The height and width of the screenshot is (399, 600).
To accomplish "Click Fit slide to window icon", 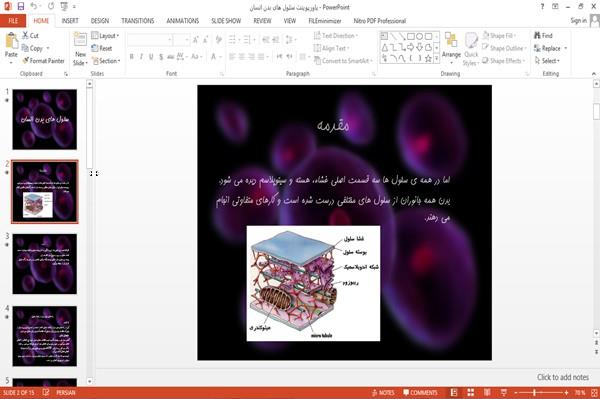I will (x=594, y=392).
